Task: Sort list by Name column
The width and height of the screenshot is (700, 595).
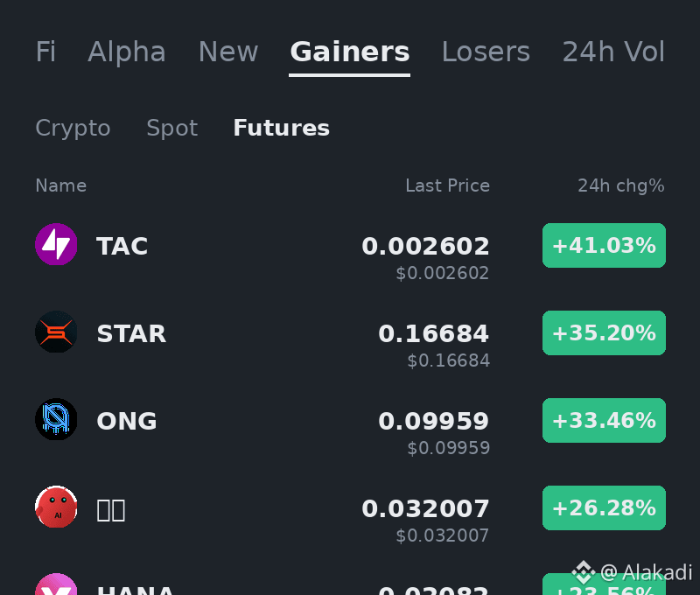Action: click(60, 185)
